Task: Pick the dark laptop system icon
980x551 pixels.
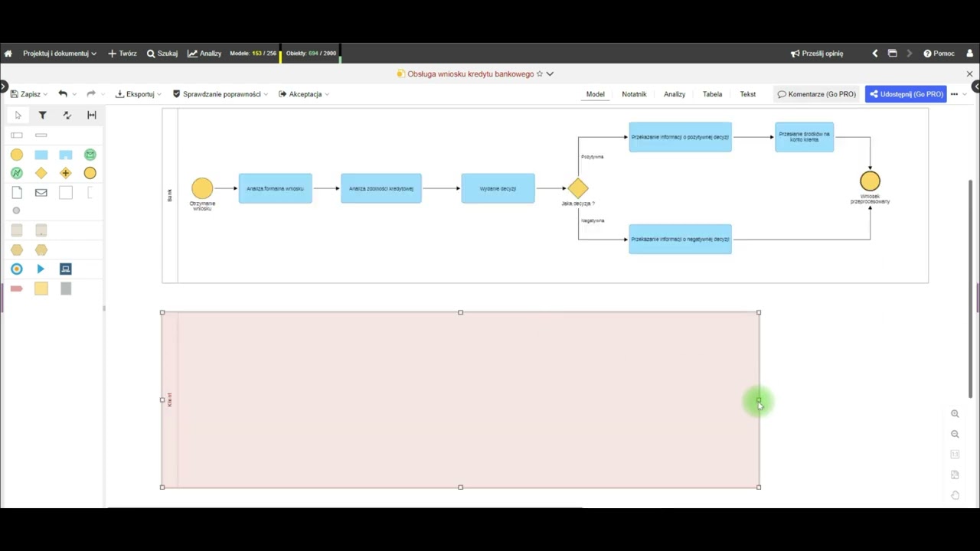Action: click(x=66, y=269)
